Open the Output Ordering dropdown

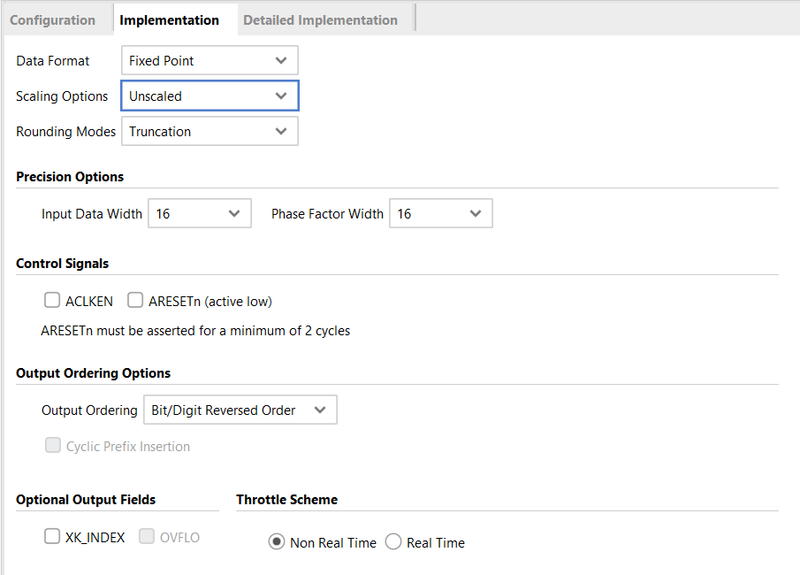pyautogui.click(x=240, y=410)
